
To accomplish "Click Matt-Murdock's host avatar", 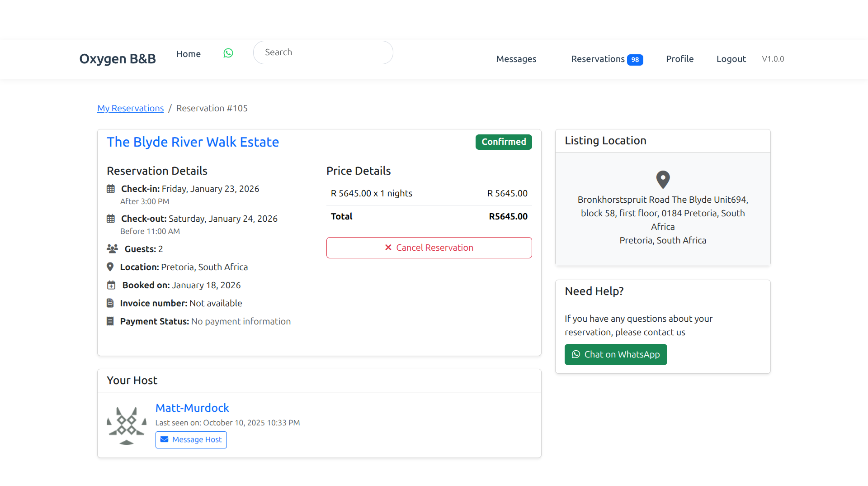I will point(127,425).
